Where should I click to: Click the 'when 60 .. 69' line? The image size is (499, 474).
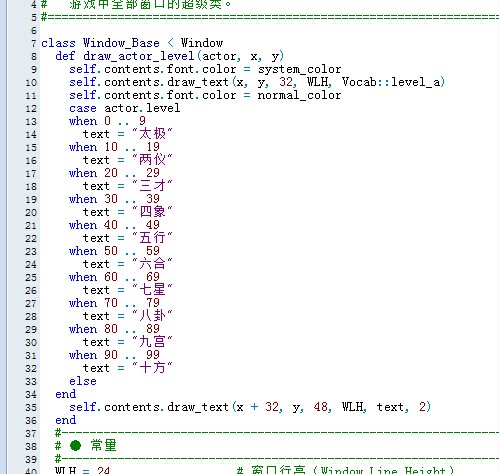(114, 277)
